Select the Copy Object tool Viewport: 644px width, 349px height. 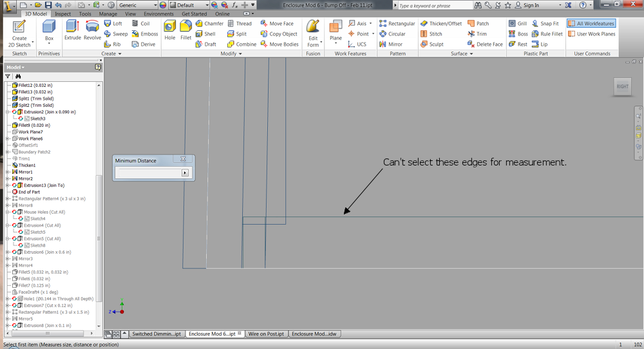coord(279,33)
